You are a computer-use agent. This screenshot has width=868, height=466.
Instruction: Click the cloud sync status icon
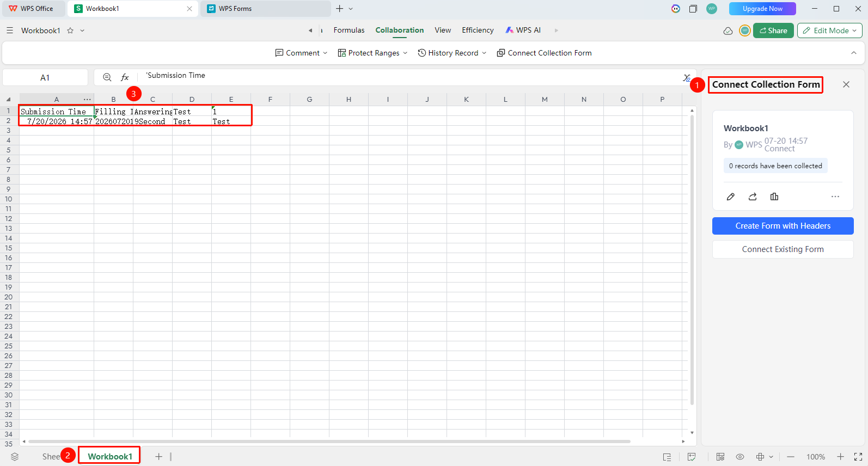728,30
